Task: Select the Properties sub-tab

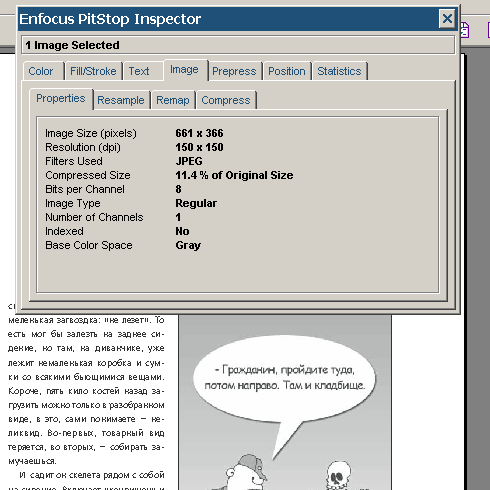Action: (61, 98)
